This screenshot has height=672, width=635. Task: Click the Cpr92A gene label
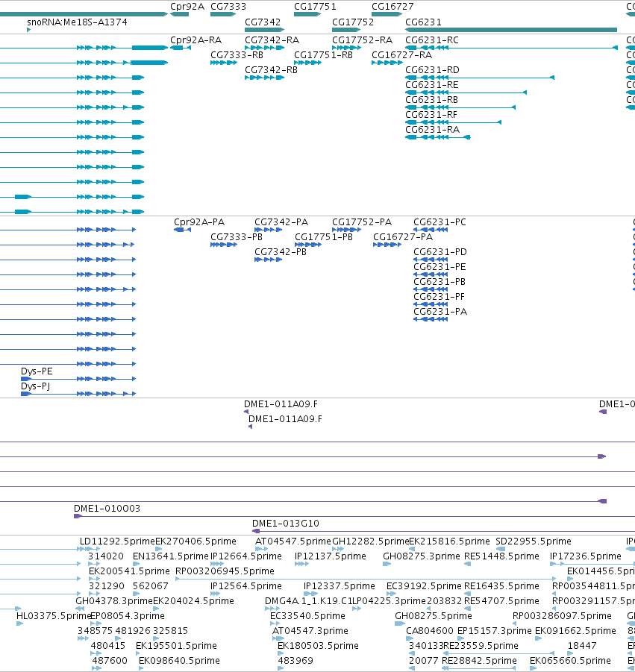click(x=187, y=7)
